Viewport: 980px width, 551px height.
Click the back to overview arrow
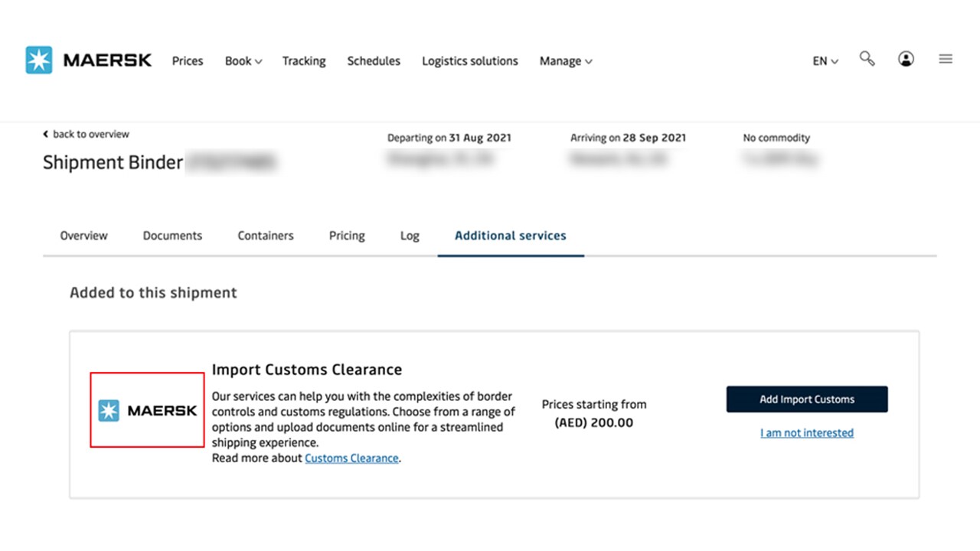pyautogui.click(x=46, y=134)
